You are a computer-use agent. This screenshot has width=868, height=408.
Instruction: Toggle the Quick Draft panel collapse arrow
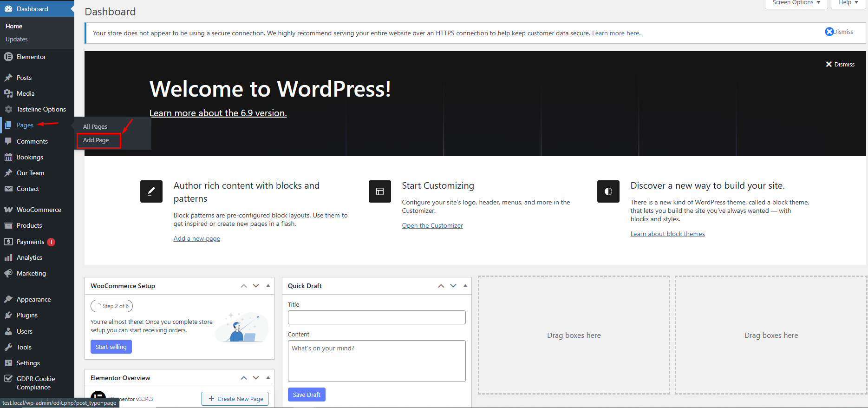click(x=465, y=286)
